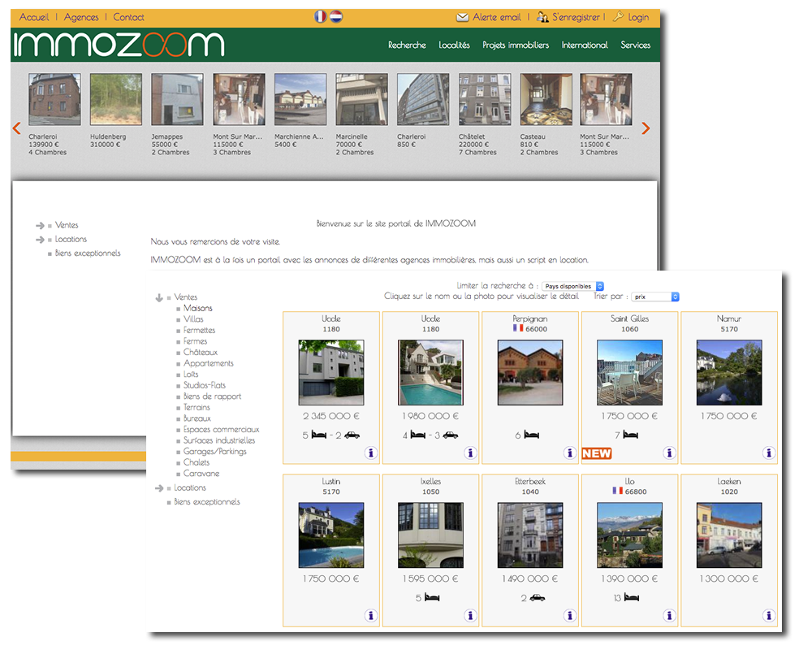This screenshot has height=650, width=812.
Task: Select the Châteaux category
Action: click(201, 353)
